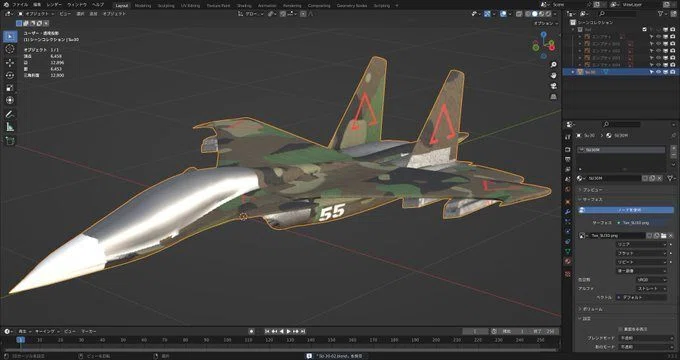Open the World properties tab icon
Image resolution: width=680 pixels, height=360 pixels.
(568, 190)
